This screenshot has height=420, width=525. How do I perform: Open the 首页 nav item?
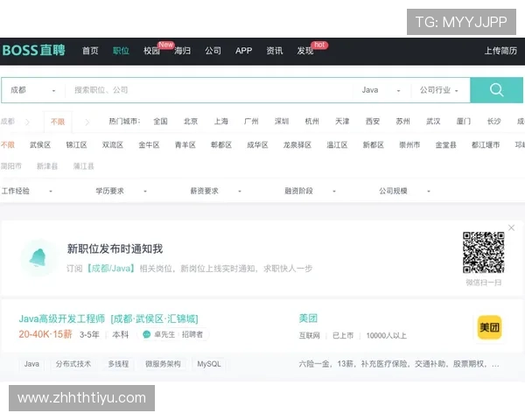pyautogui.click(x=90, y=51)
